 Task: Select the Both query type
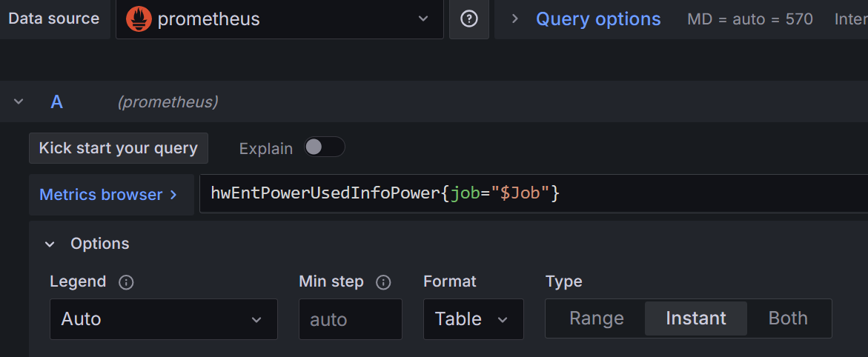click(788, 318)
